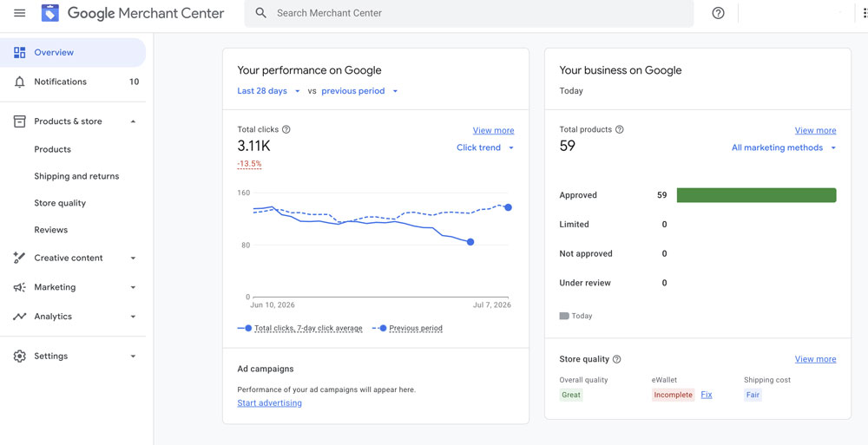Screen dimensions: 868x445
Task: Click the Total clicks help icon
Action: click(x=286, y=129)
